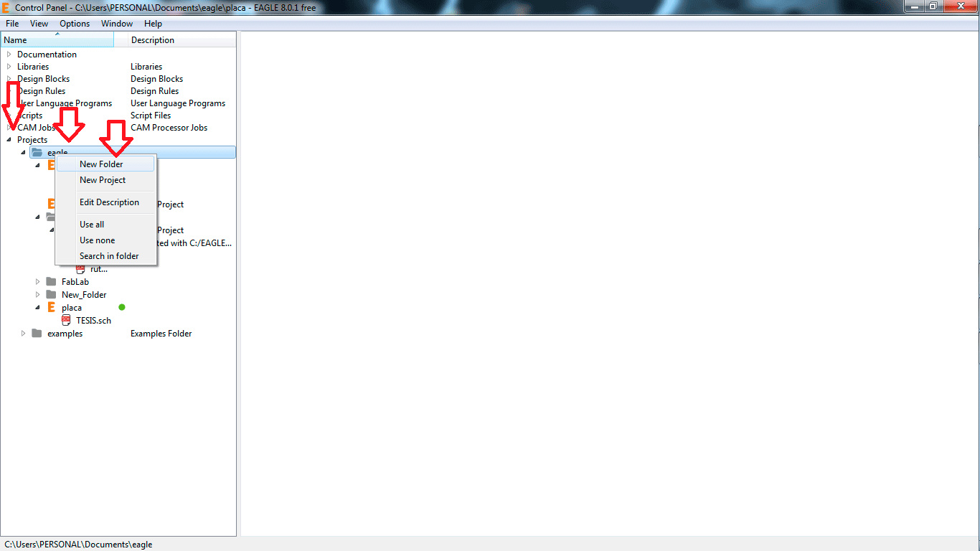Select the Design Blocks tree row
The height and width of the screenshot is (551, 980).
tap(43, 79)
